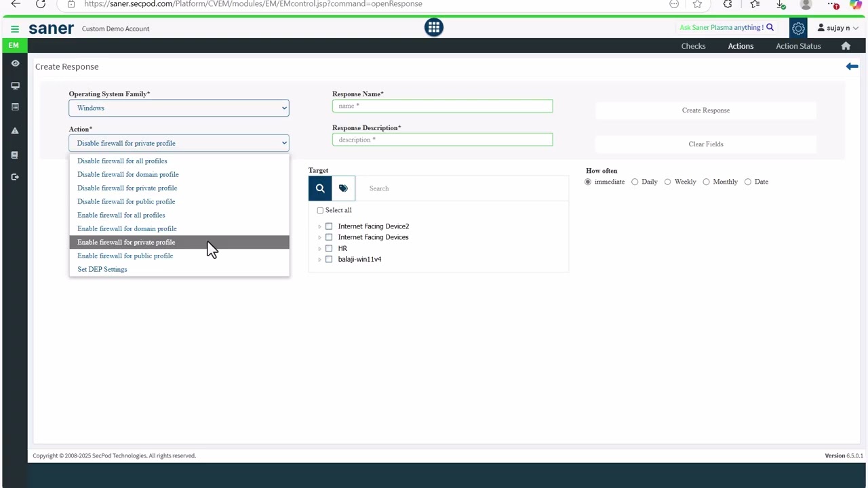Open browser profile avatar
This screenshot has height=488, width=868.
click(x=806, y=4)
